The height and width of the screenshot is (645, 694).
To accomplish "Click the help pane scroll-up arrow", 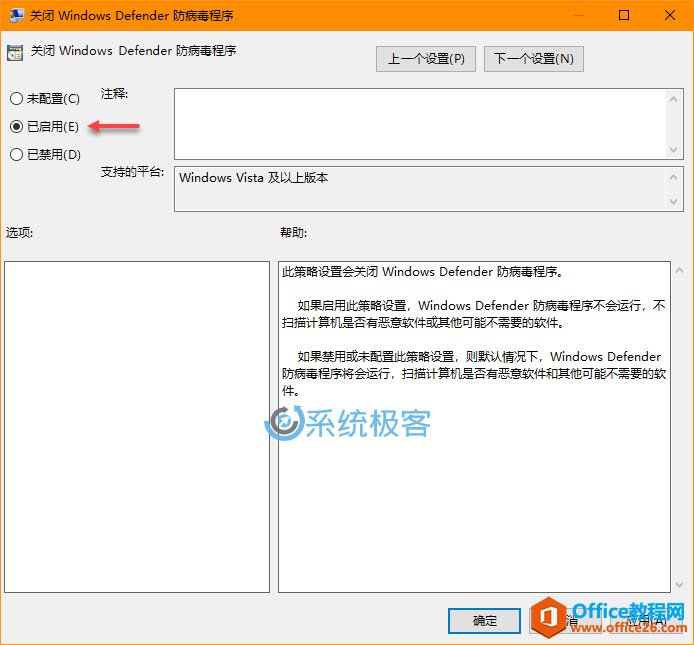I will point(679,270).
